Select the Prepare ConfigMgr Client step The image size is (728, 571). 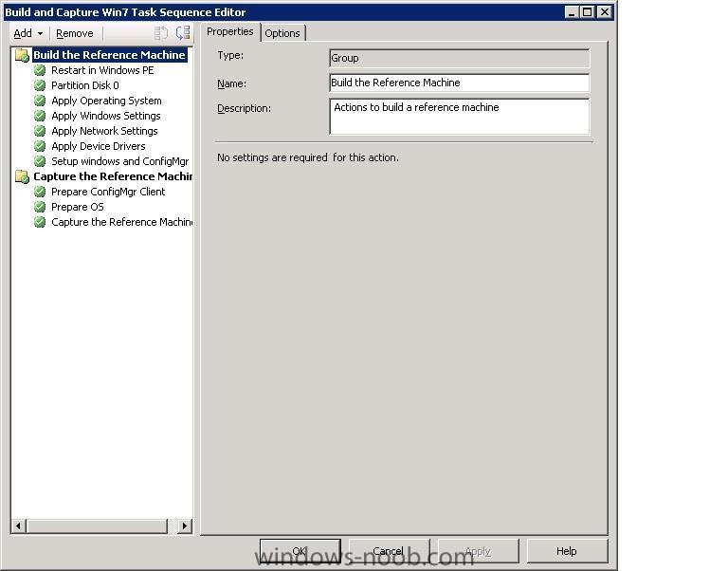(x=108, y=192)
